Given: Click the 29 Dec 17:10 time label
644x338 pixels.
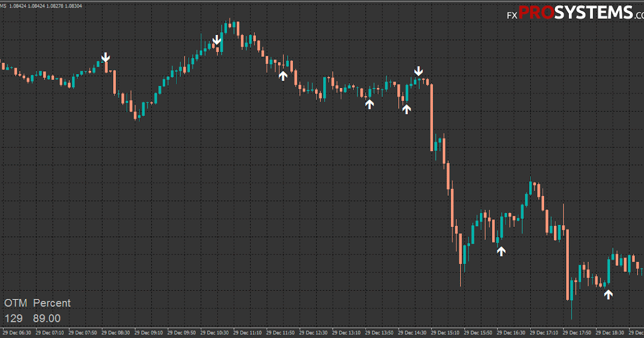Looking at the screenshot, I should [x=544, y=333].
